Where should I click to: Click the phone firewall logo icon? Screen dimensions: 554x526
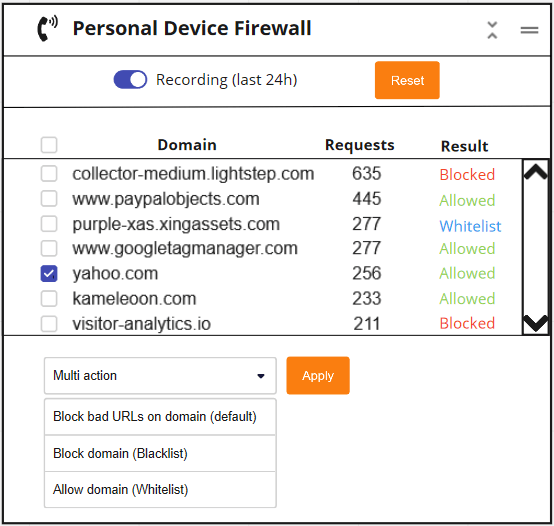(x=47, y=28)
